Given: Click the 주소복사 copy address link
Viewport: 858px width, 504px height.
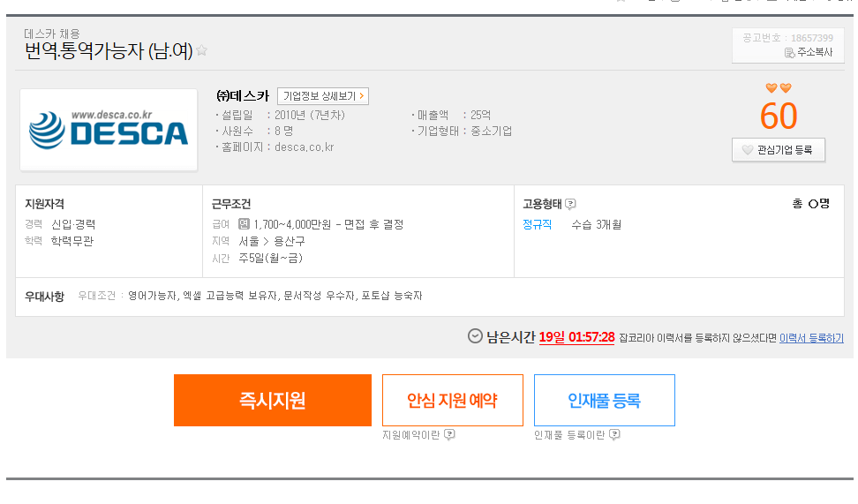Looking at the screenshot, I should (x=809, y=52).
